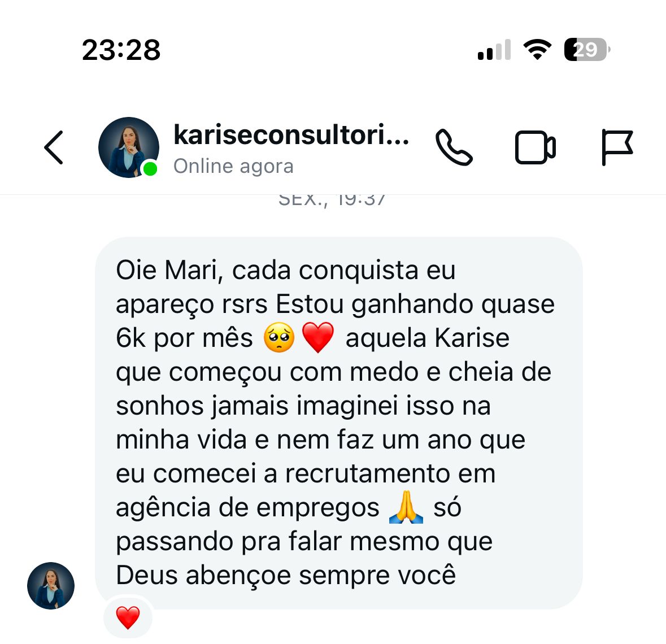Open the heart reaction below the message
Screen dimensions: 666x644
point(128,617)
